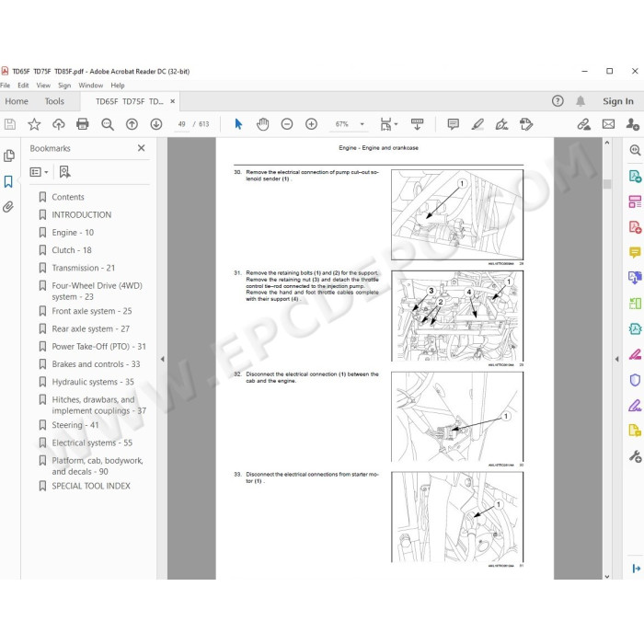The height and width of the screenshot is (644, 644).
Task: Open Clutch - 18 bookmark
Action: [72, 250]
